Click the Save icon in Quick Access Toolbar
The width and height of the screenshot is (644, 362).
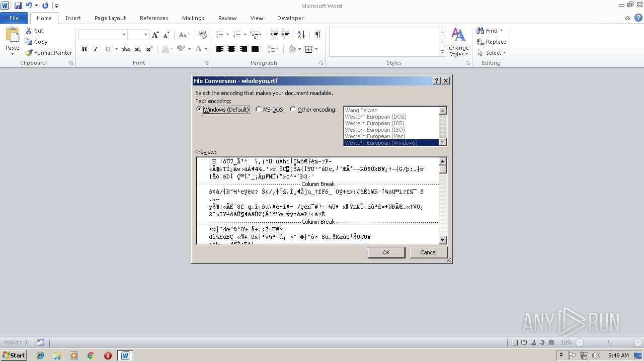18,6
